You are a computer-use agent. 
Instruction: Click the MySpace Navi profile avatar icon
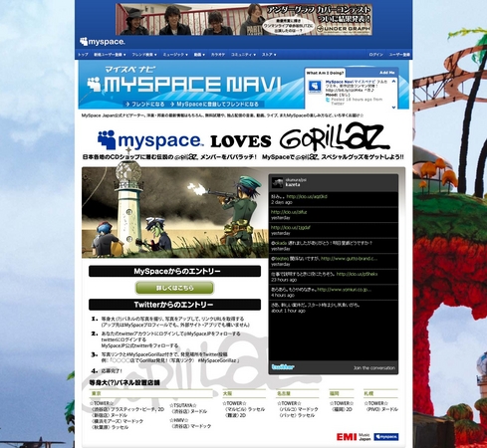(314, 87)
